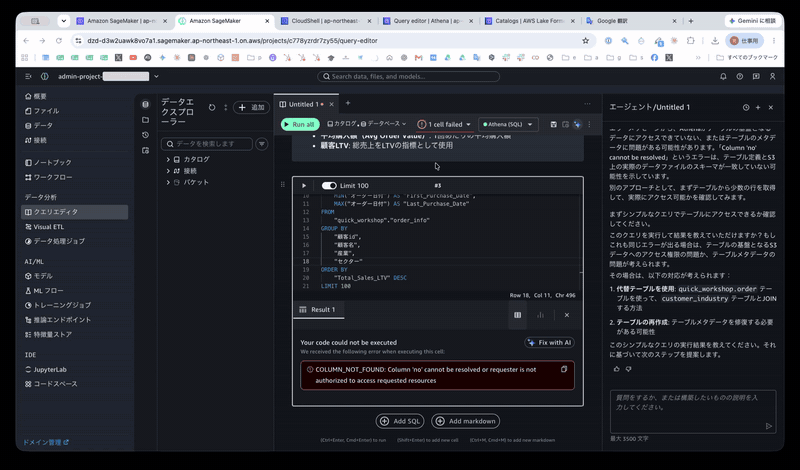
Task: Switch results to chart view
Action: tap(540, 315)
